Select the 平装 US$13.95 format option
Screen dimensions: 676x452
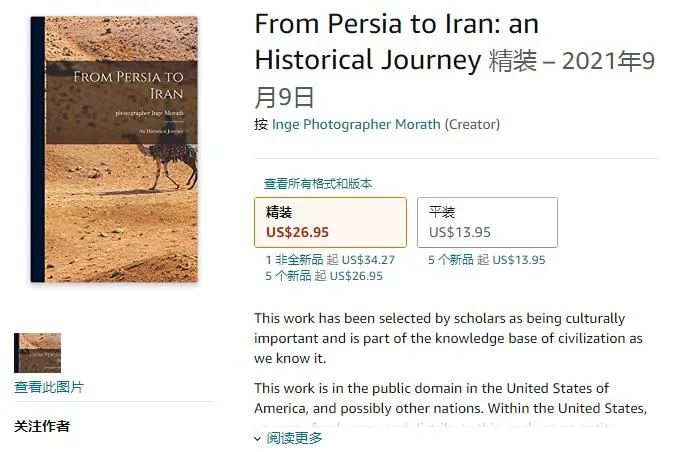click(487, 223)
